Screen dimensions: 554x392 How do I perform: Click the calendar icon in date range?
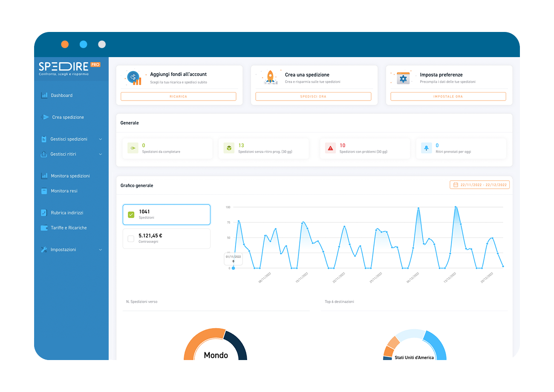(x=456, y=185)
